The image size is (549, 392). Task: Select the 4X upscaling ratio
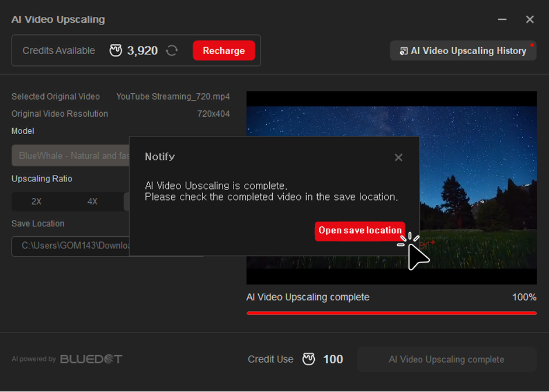pos(92,201)
